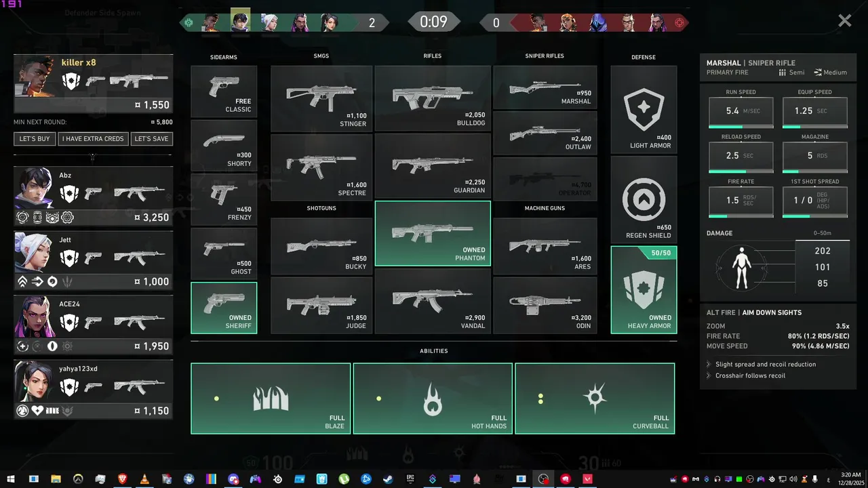
Task: Click the SIDEARMS category label
Action: 224,58
